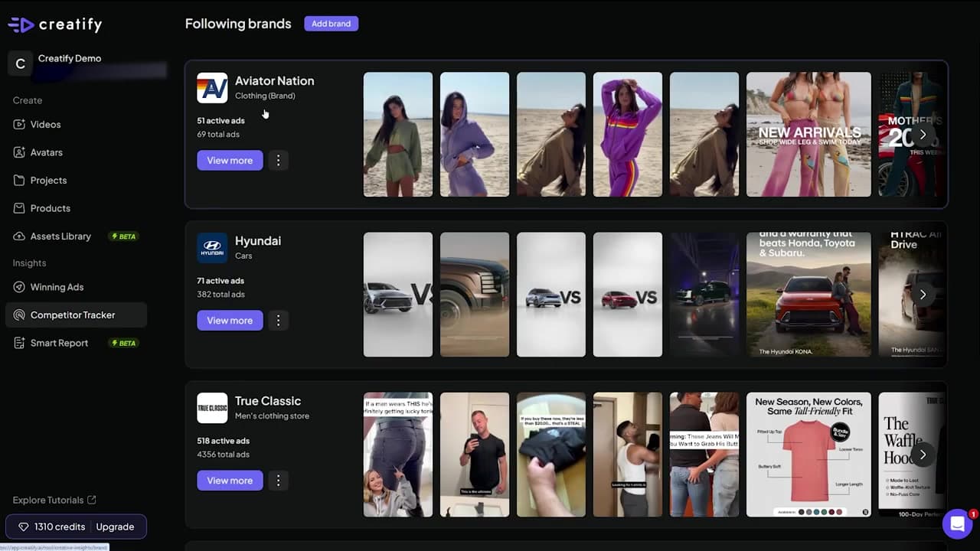Go to Avatars menu item

47,152
